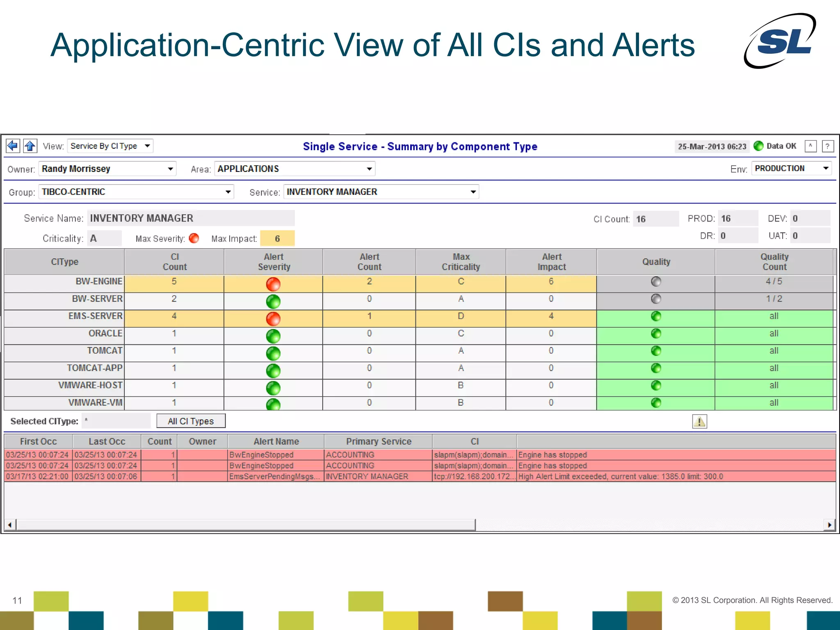The image size is (840, 630).
Task: Click the blue up arrow icon
Action: pos(30,146)
